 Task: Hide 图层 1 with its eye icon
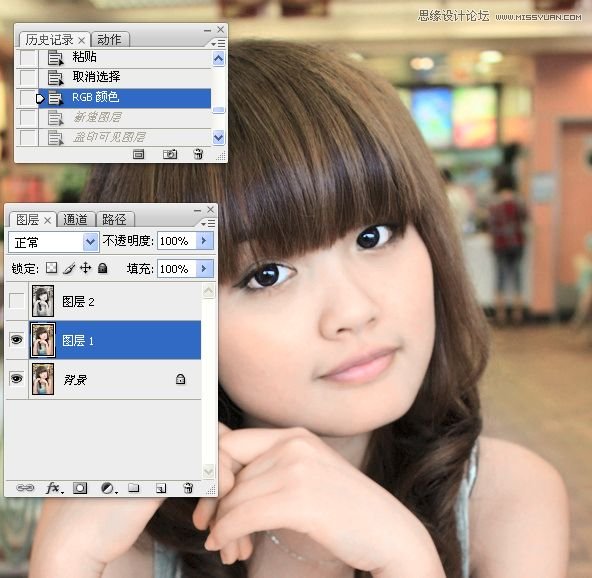pyautogui.click(x=16, y=339)
